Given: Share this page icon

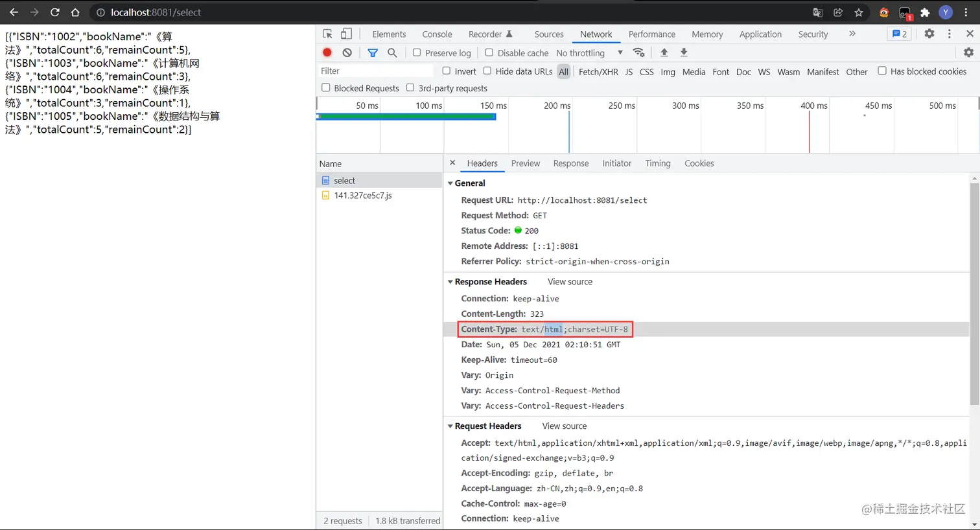Looking at the screenshot, I should (x=838, y=12).
